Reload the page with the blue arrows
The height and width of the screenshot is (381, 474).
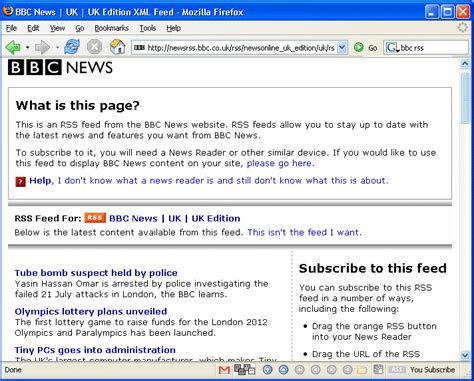pyautogui.click(x=72, y=47)
